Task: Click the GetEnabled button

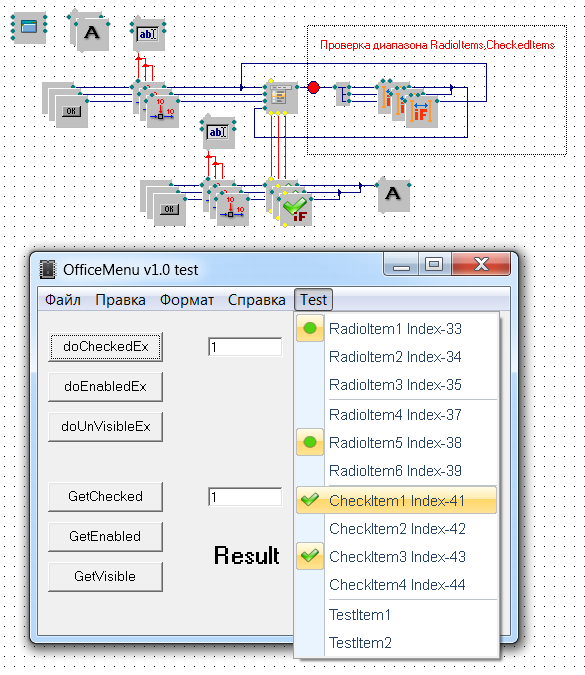Action: [105, 536]
